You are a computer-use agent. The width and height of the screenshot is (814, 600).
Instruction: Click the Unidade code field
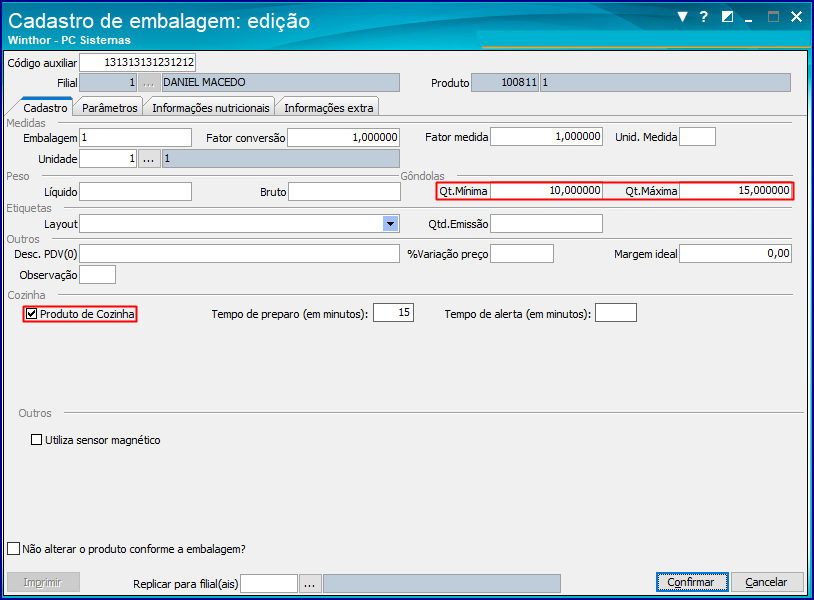[108, 159]
